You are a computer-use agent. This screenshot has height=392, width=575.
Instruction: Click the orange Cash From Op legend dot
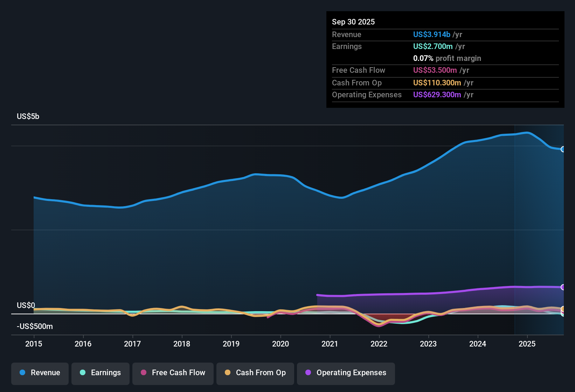pos(227,373)
